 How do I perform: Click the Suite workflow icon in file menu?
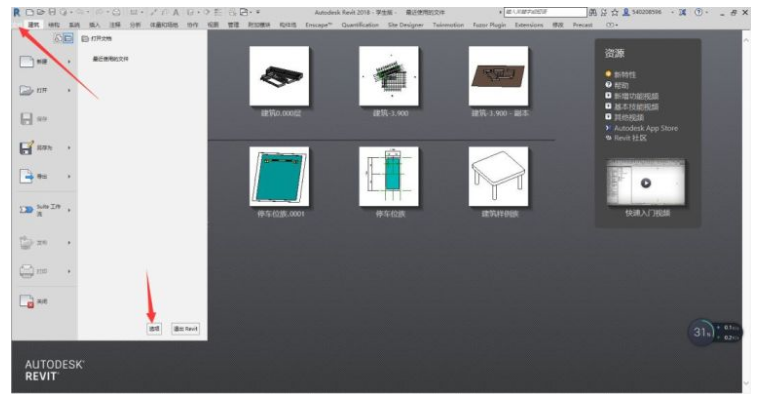point(26,210)
